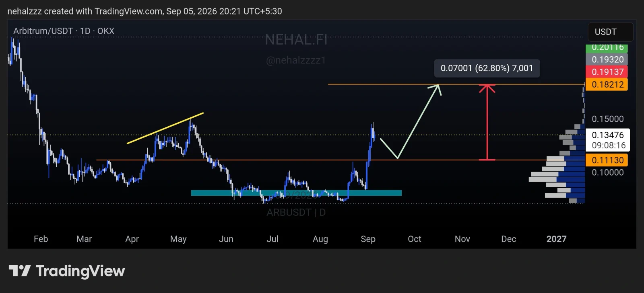This screenshot has height=293, width=644.
Task: Click the 0.20116 green price label
Action: (607, 48)
